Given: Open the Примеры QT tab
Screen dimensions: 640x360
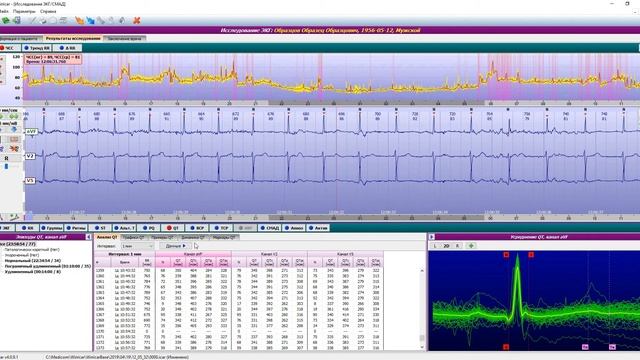Looking at the screenshot, I should 162,237.
